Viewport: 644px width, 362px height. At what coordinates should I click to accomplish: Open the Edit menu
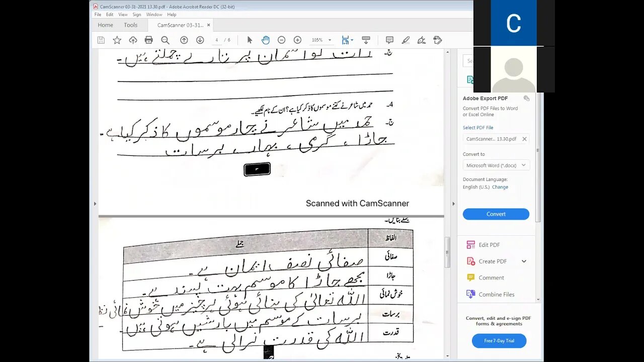click(x=110, y=15)
